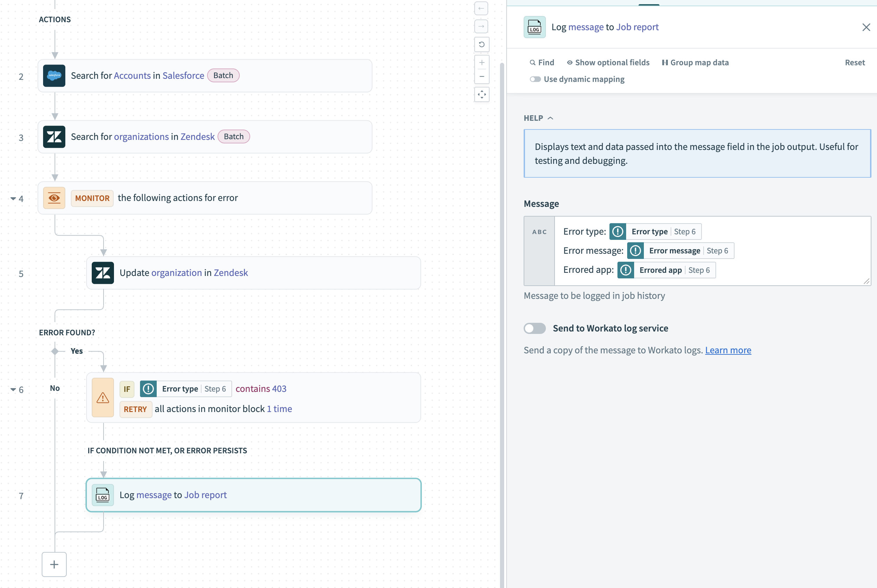Click the Log icon in panel header

click(x=534, y=27)
